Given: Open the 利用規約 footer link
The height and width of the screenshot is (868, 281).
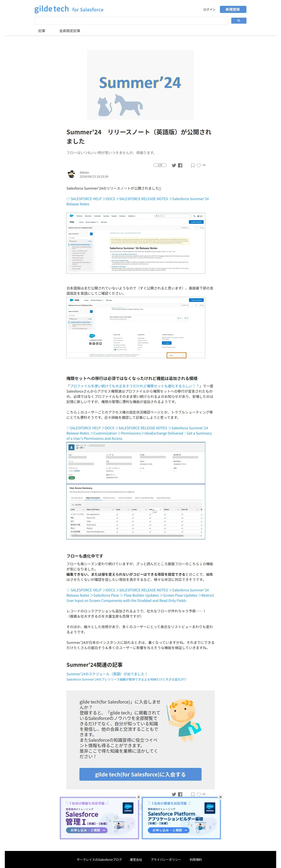Looking at the screenshot, I should point(196,859).
